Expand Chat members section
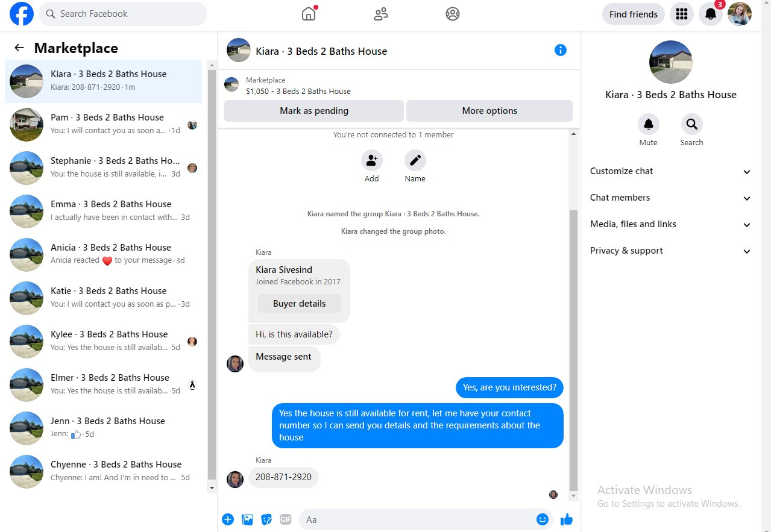The image size is (771, 532). tap(671, 198)
